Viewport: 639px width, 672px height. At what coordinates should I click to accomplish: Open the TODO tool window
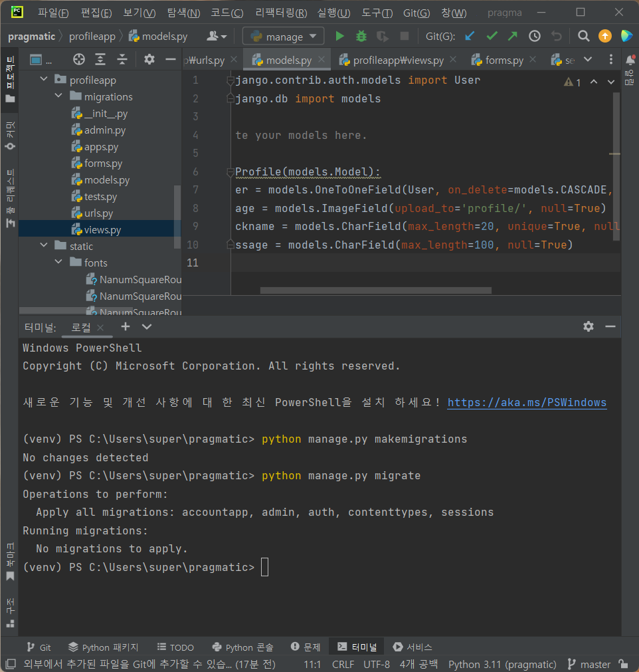(x=175, y=647)
